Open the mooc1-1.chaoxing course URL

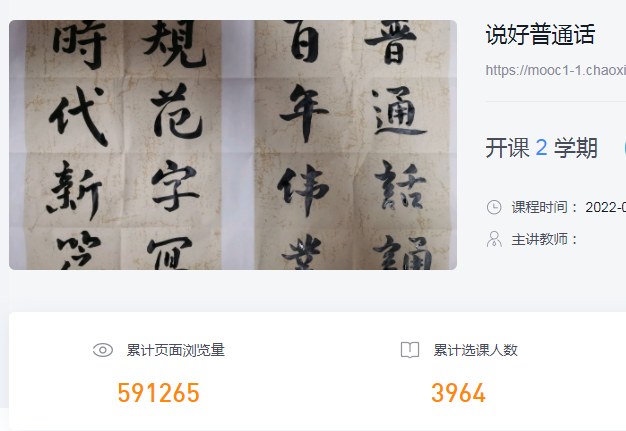[x=555, y=70]
